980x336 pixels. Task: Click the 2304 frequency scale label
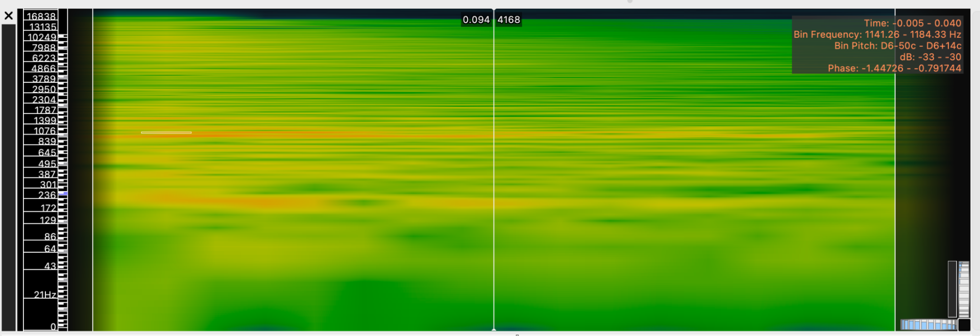coord(44,100)
